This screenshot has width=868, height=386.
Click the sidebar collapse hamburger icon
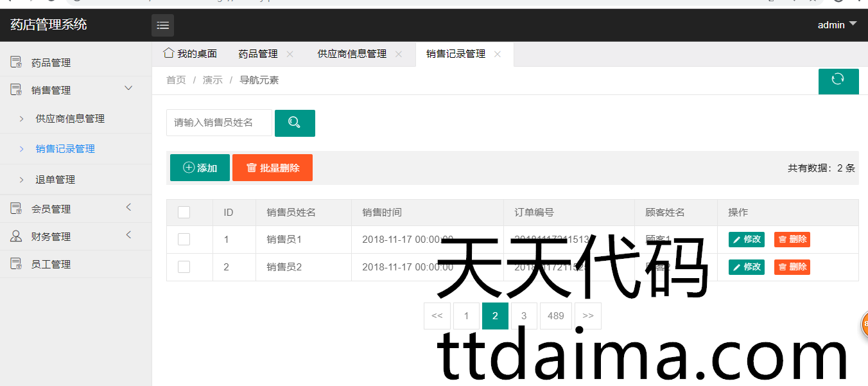(x=162, y=26)
